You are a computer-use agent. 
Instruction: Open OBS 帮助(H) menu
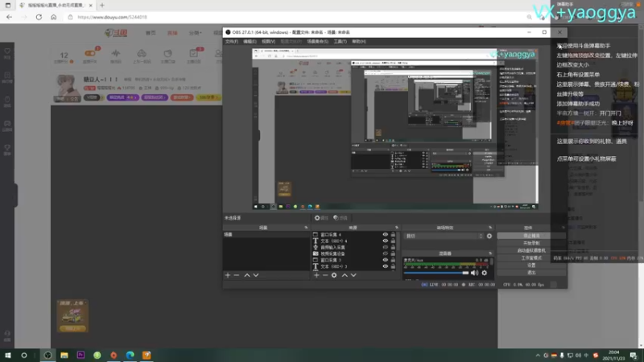359,42
